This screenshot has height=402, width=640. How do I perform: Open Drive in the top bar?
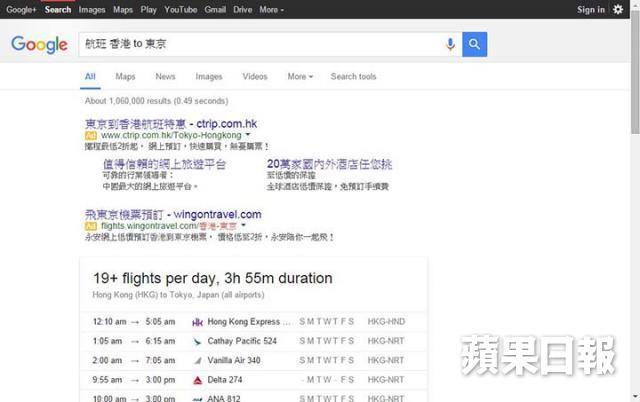[242, 9]
